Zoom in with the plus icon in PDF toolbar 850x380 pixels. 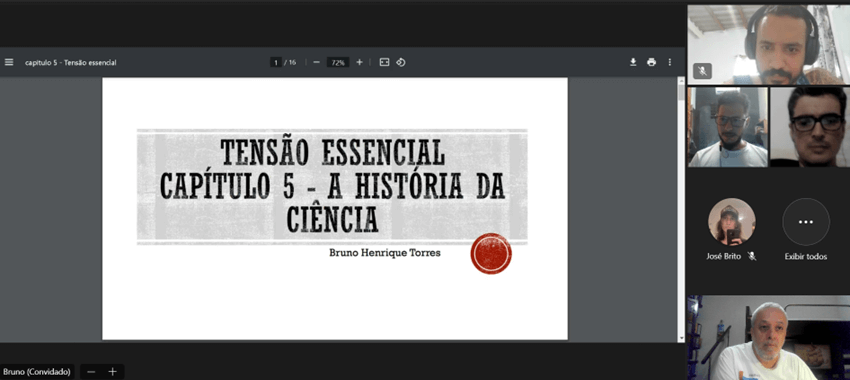point(359,62)
